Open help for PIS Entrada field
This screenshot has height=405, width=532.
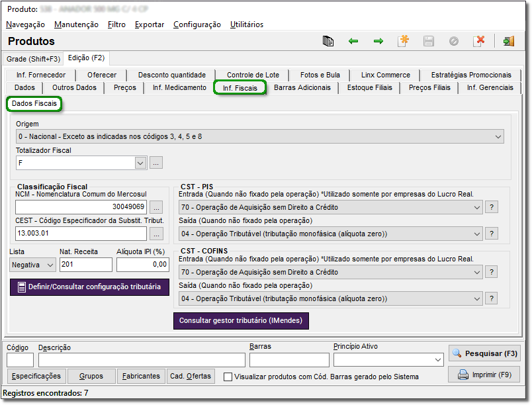491,207
